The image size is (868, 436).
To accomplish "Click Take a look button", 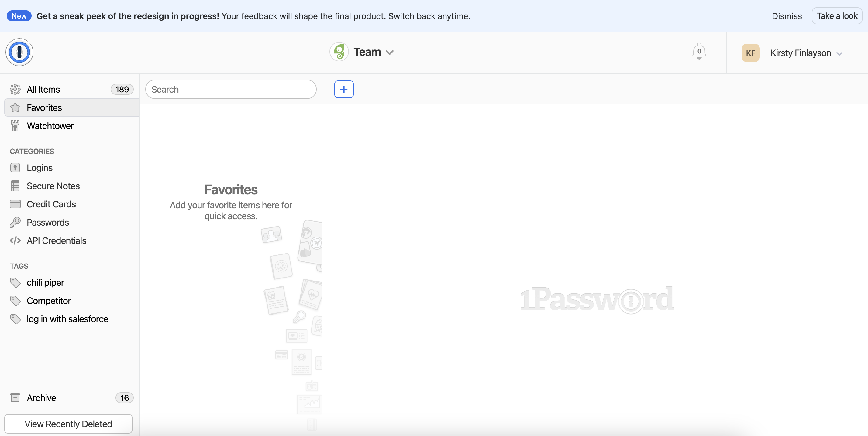I will pyautogui.click(x=837, y=16).
